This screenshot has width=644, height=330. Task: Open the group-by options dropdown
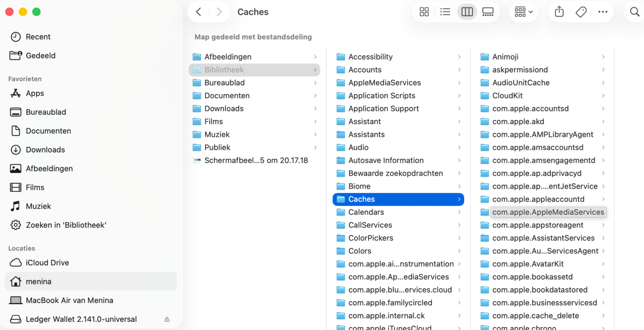click(x=523, y=12)
